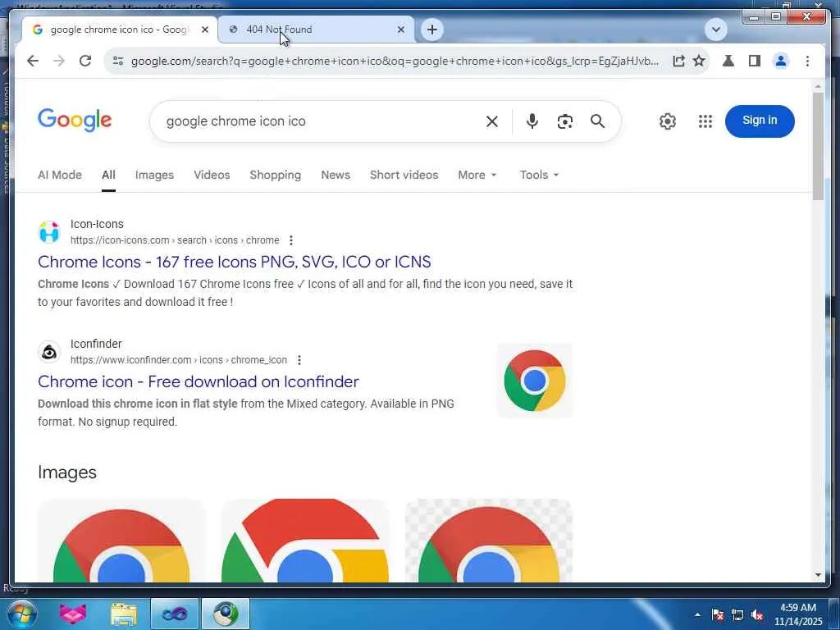Open a new tab with the plus button

coord(432,30)
